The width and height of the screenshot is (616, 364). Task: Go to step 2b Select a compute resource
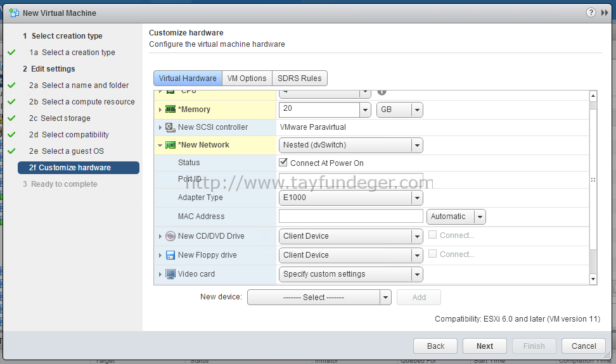coord(82,101)
